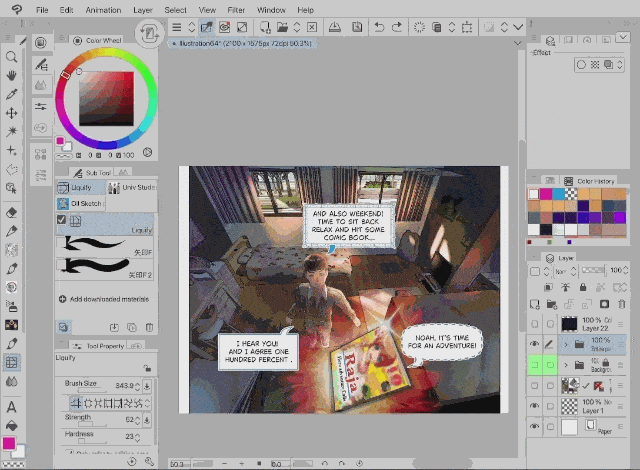Click the Hardness value stepper arrows
Image resolution: width=640 pixels, height=470 pixels.
[x=138, y=437]
